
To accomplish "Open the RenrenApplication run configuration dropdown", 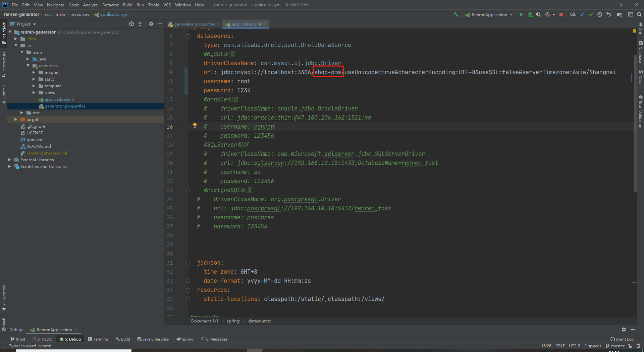I will (x=489, y=14).
